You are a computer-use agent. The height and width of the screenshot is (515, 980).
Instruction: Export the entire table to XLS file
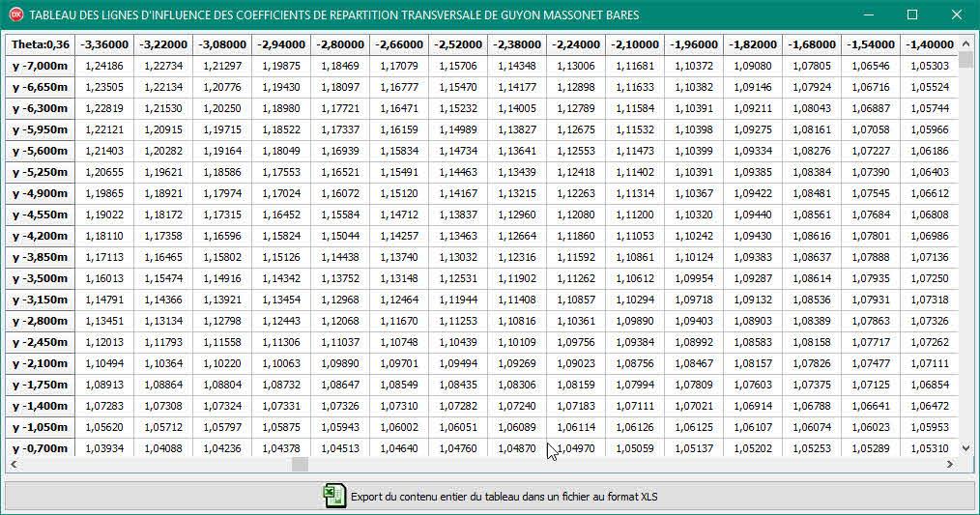(490, 497)
